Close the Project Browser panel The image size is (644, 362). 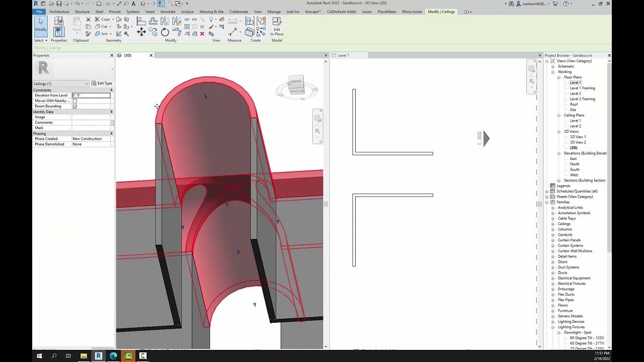[x=609, y=55]
